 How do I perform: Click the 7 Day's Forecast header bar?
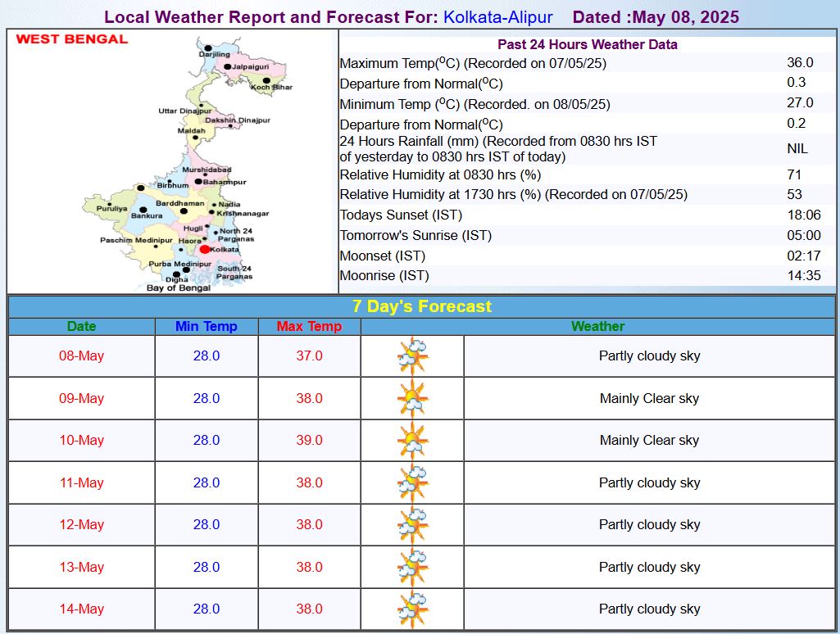tap(420, 306)
